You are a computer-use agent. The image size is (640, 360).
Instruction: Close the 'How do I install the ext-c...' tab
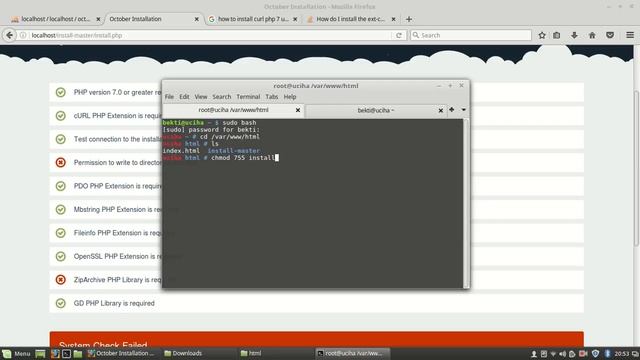click(393, 19)
